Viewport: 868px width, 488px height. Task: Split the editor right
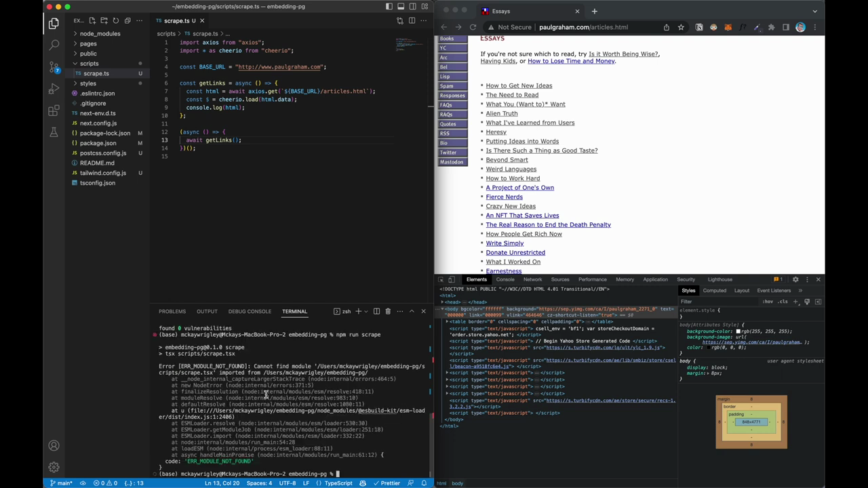(x=412, y=20)
